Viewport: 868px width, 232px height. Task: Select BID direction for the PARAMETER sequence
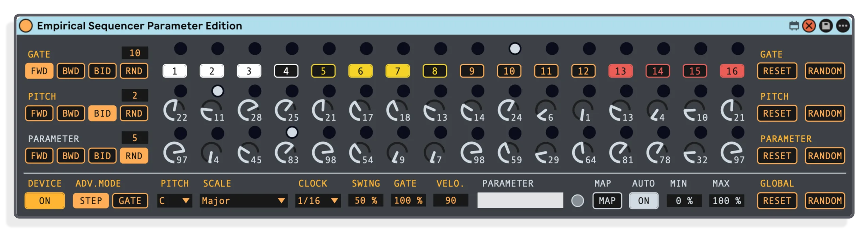(x=102, y=156)
